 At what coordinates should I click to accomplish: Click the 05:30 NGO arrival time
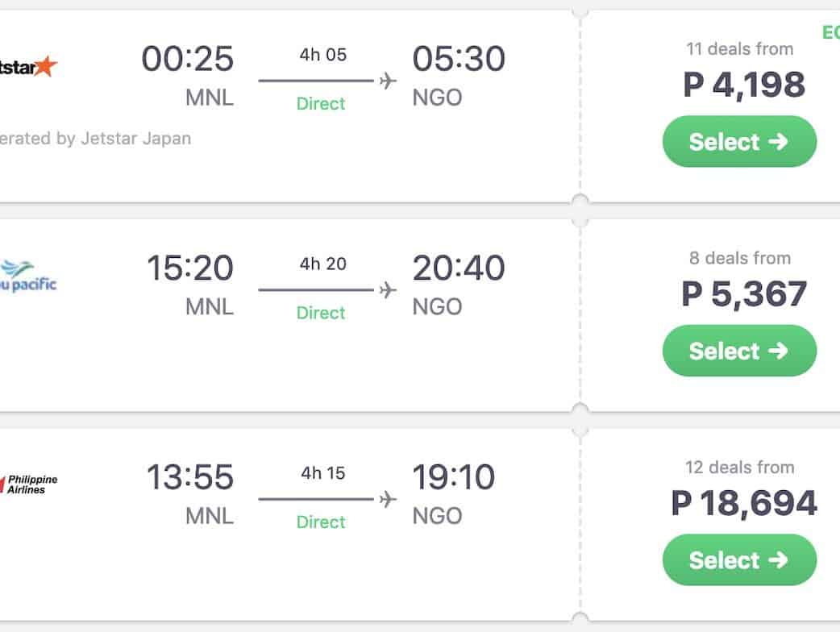pos(459,60)
